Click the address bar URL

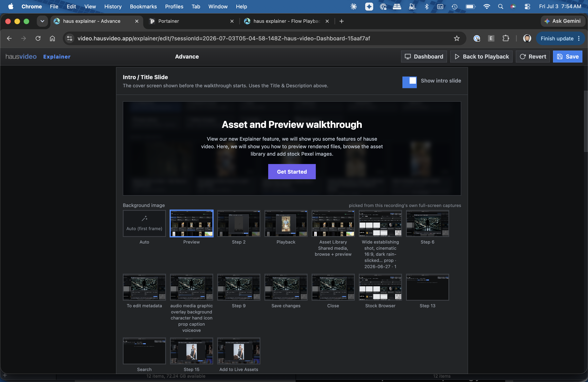tap(224, 39)
